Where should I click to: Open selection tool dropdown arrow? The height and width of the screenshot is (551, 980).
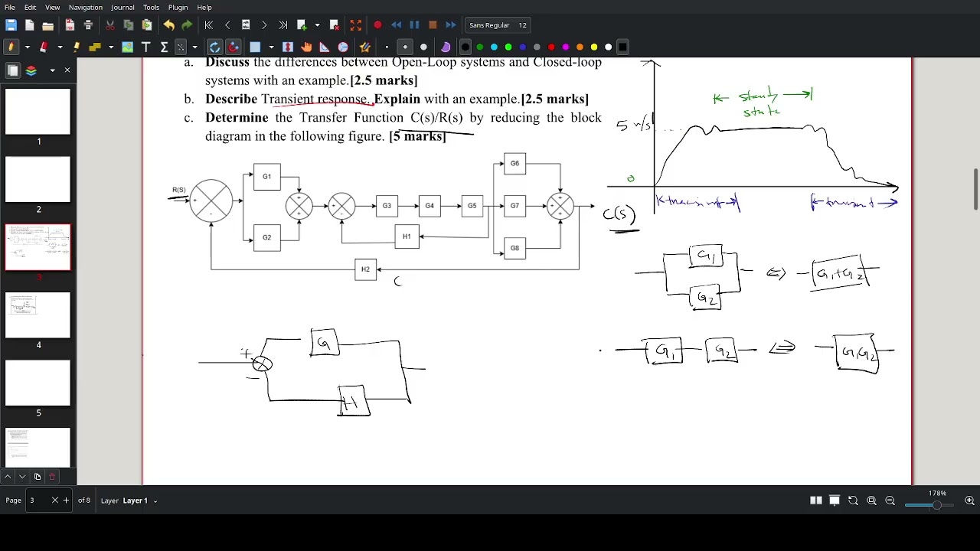tap(271, 47)
